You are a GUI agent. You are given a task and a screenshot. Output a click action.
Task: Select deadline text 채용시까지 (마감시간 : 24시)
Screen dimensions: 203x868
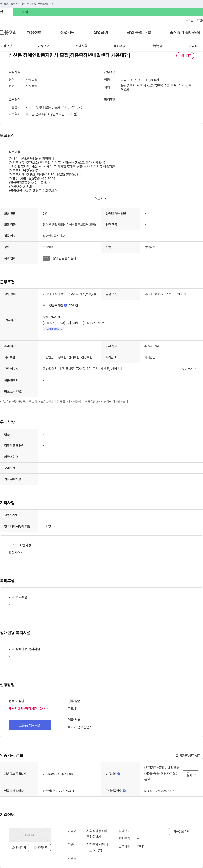coord(28,709)
